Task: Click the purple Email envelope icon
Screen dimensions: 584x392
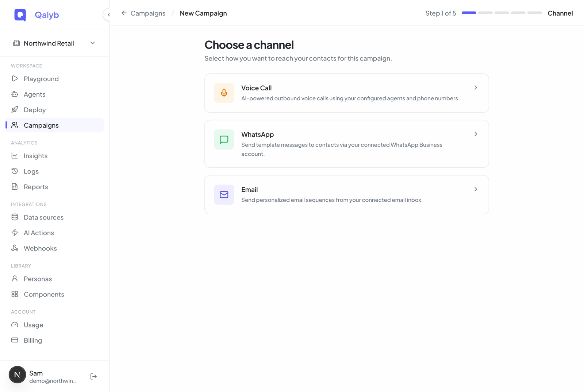Action: pos(224,195)
